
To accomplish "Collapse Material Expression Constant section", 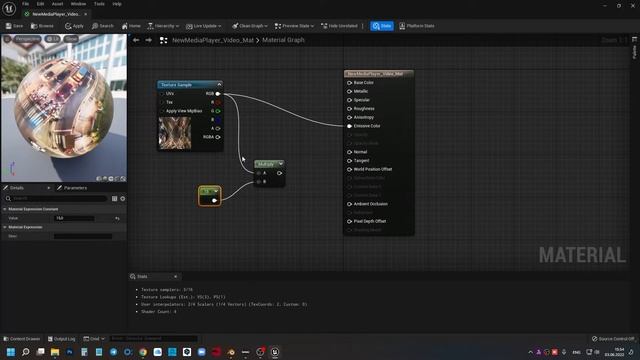I will pyautogui.click(x=5, y=209).
